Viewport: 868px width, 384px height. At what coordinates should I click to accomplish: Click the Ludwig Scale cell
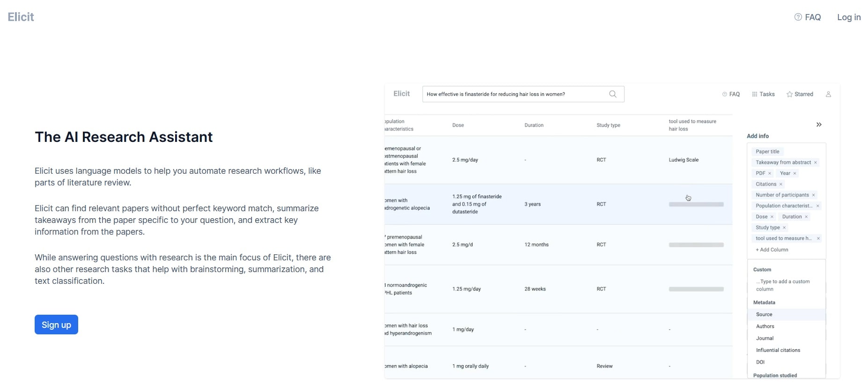684,160
